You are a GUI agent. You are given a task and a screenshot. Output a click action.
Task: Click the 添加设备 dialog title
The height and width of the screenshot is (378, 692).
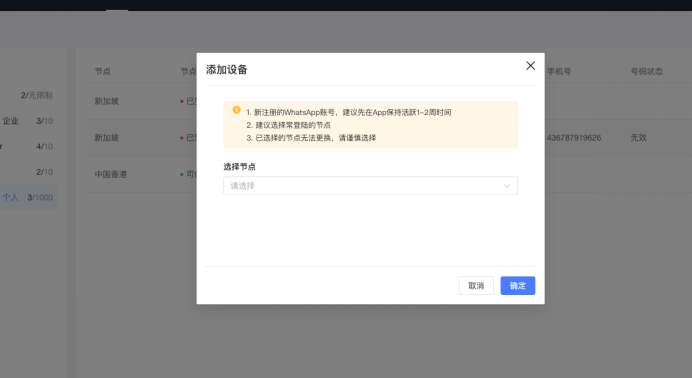tap(226, 70)
